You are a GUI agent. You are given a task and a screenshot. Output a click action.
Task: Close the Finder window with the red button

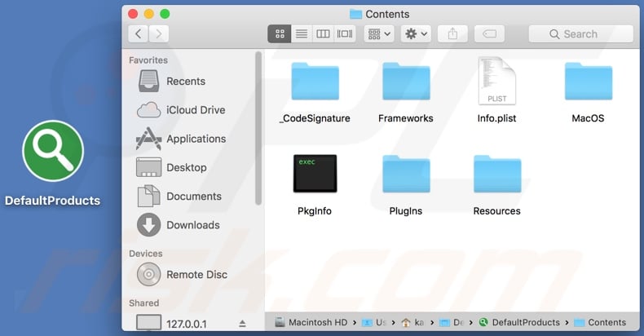[133, 14]
